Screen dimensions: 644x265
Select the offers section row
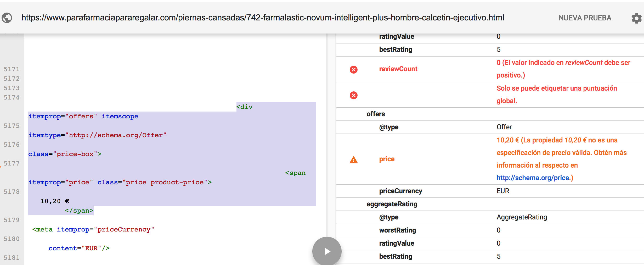click(376, 114)
